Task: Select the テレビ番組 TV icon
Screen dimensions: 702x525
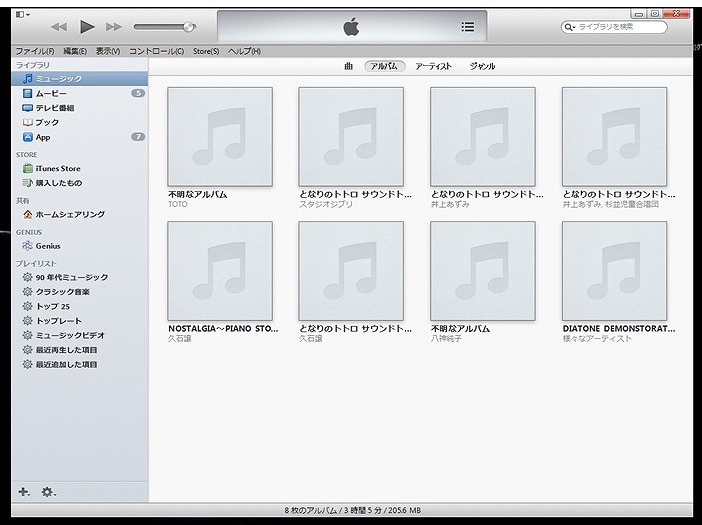Action: tap(28, 108)
